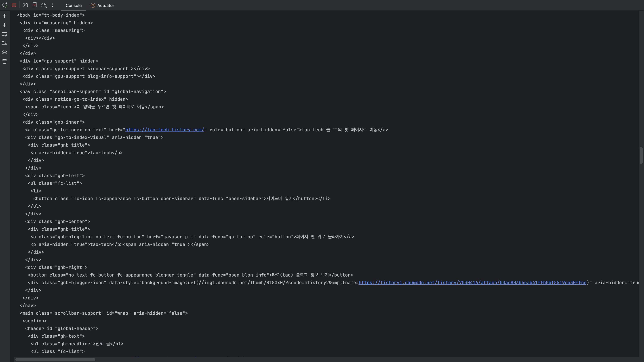The height and width of the screenshot is (362, 644).
Task: Toggle scroll to end of output
Action: pos(5,43)
